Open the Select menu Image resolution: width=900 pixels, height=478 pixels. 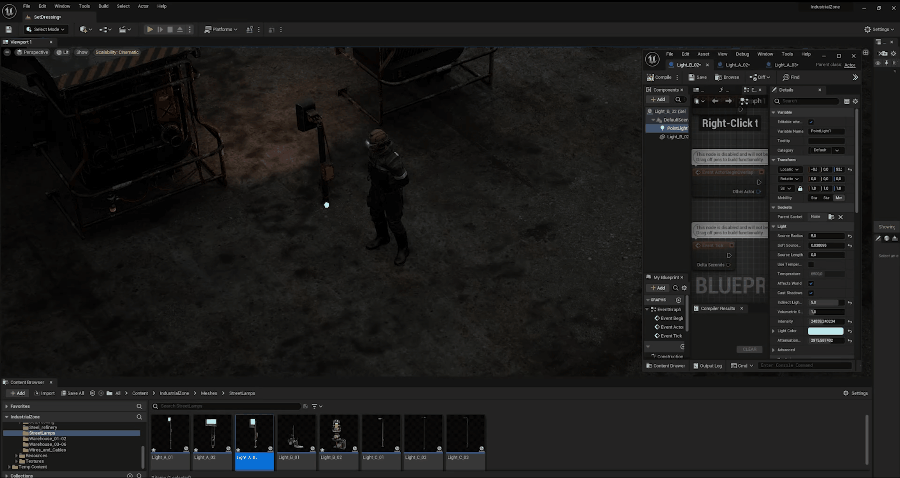point(123,6)
